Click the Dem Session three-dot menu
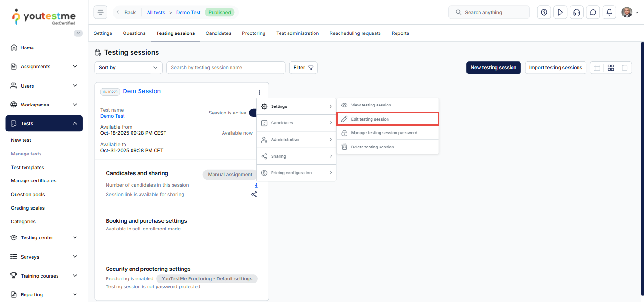644x302 pixels. coord(259,92)
